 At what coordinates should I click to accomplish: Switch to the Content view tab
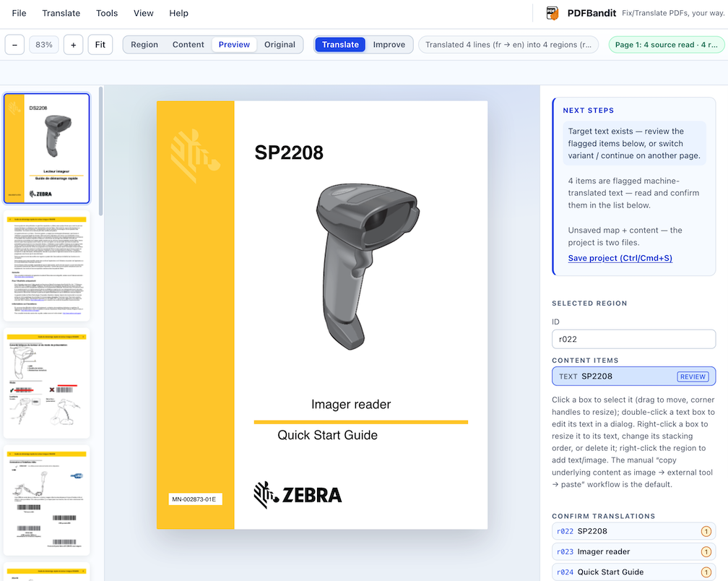click(x=188, y=45)
